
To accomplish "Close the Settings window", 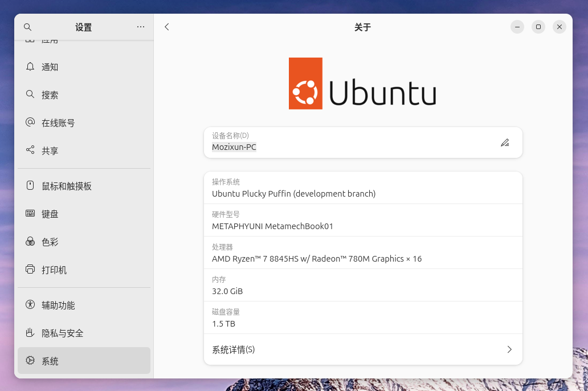I will tap(559, 27).
